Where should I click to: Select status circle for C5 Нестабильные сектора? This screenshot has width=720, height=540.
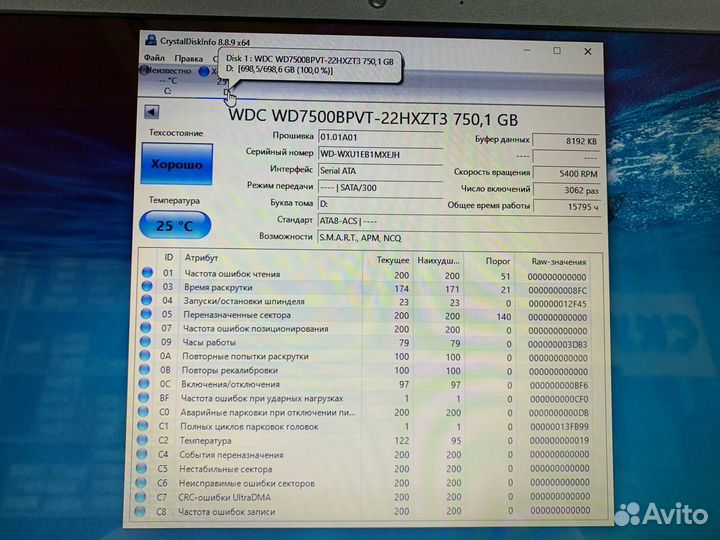(141, 468)
